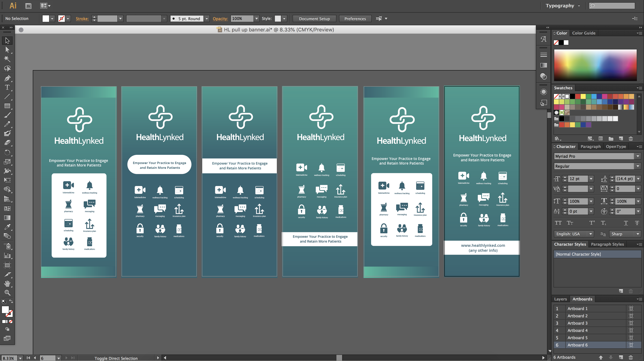Open the collapsed Stroke panel icon

544,54
